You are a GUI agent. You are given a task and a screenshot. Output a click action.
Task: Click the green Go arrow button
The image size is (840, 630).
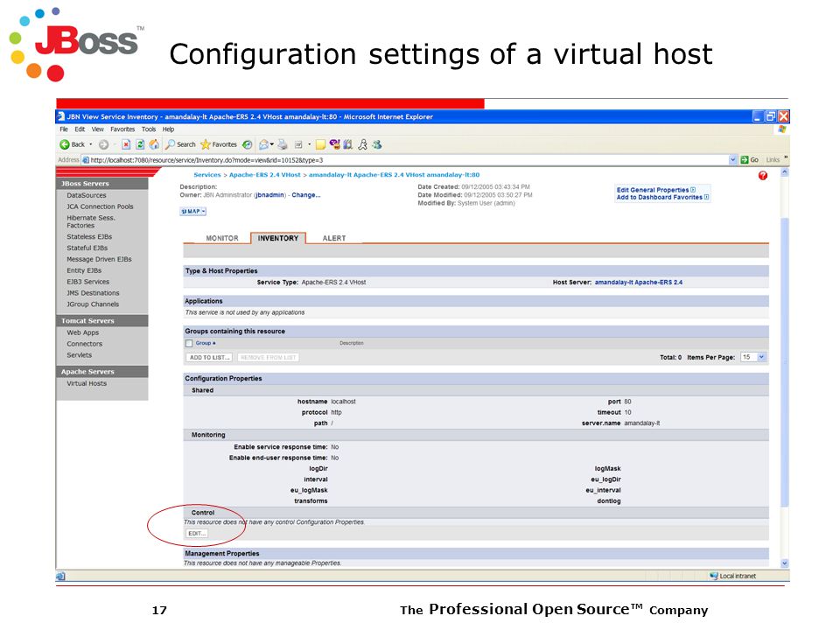point(744,159)
